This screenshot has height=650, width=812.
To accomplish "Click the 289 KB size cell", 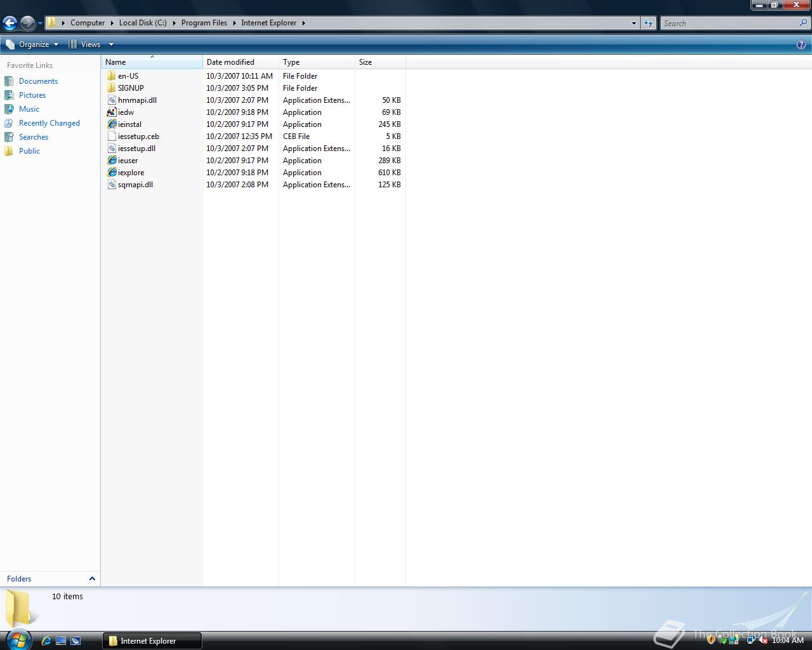I will tap(390, 161).
